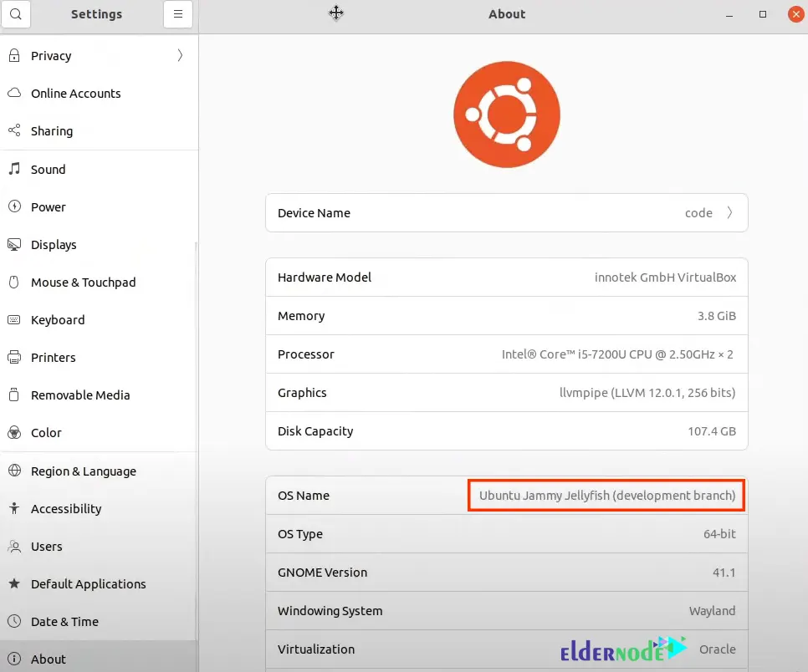Open Device Name row chevron
The width and height of the screenshot is (808, 672).
(x=729, y=213)
